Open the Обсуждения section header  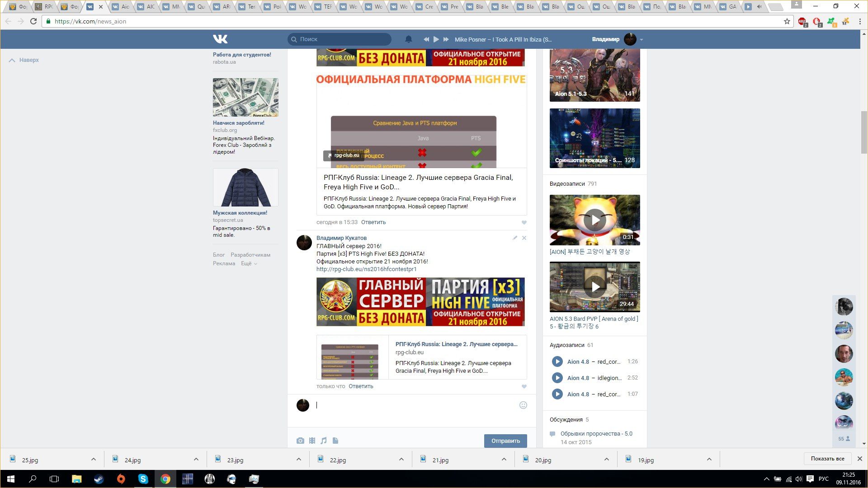pyautogui.click(x=566, y=420)
